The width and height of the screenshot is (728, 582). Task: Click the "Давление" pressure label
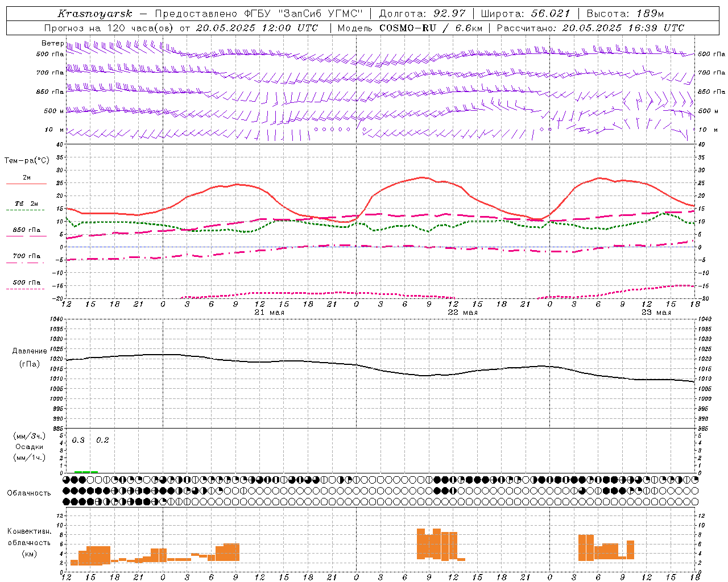click(x=29, y=351)
